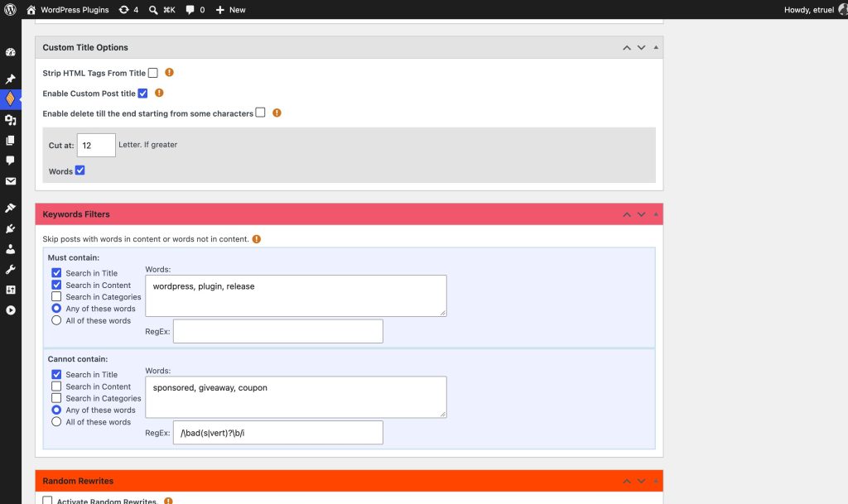The width and height of the screenshot is (848, 504).
Task: Check Search in Content under Cannot contain
Action: (56, 386)
